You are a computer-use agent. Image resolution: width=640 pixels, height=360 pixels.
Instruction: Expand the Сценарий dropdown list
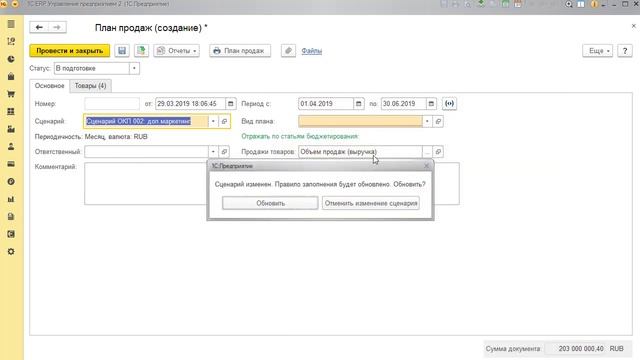(213, 121)
